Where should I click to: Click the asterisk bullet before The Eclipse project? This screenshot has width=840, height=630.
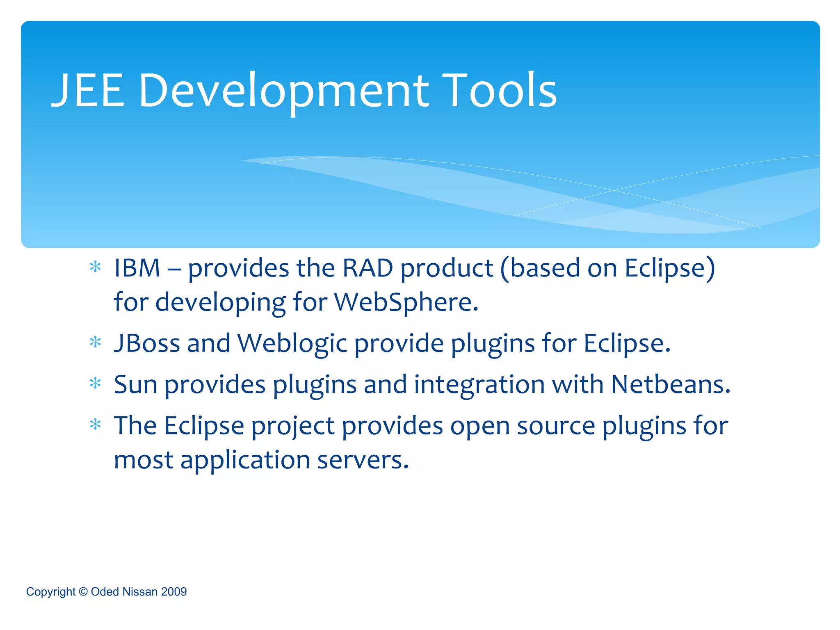[95, 425]
